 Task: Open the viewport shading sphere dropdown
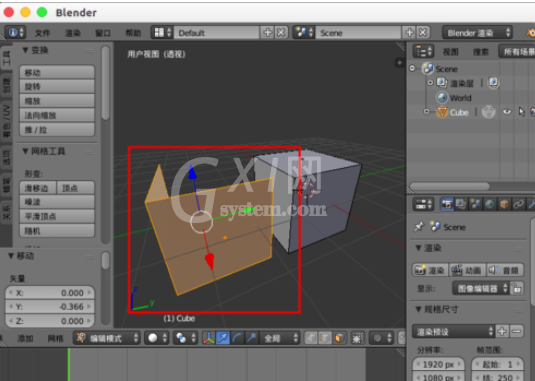coord(157,338)
